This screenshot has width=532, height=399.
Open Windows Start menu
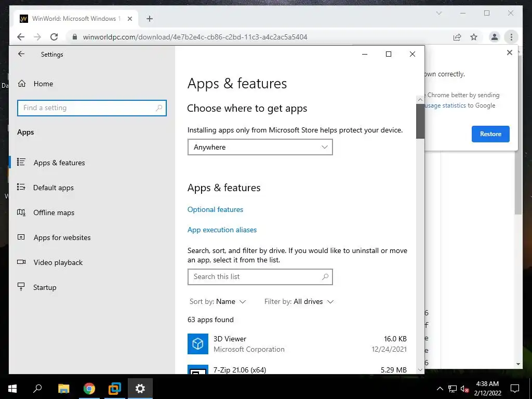point(12,389)
